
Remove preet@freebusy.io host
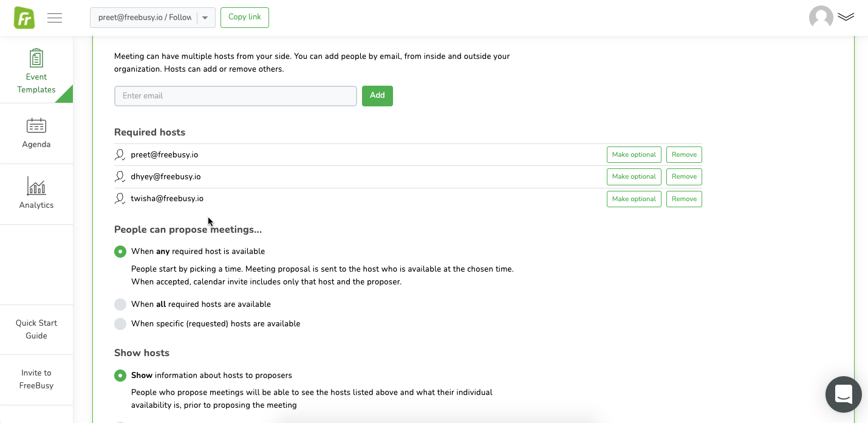pos(684,155)
